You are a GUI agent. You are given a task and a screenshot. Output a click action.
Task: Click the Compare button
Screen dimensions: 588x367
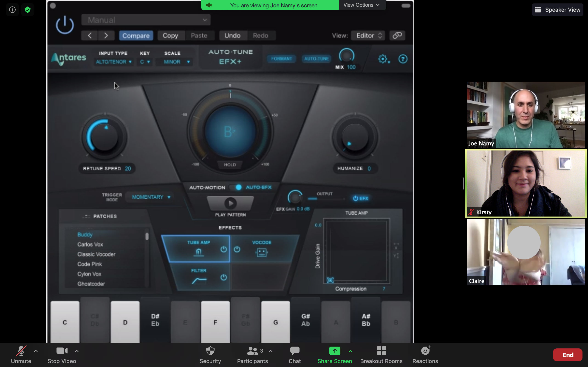point(136,36)
